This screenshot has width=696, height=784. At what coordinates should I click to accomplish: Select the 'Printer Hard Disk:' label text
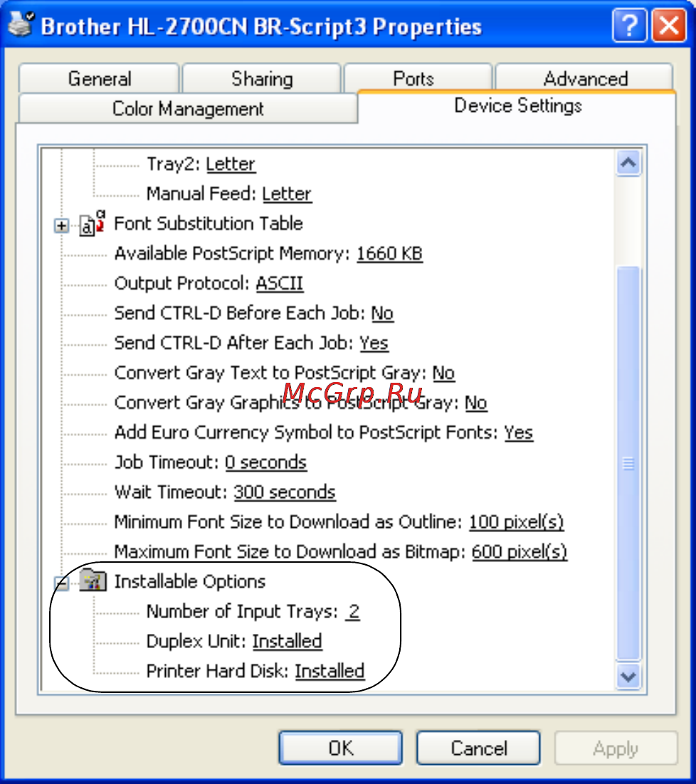[x=218, y=671]
